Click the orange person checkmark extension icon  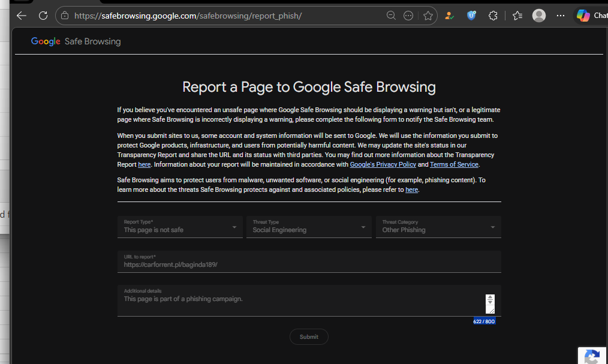[450, 16]
